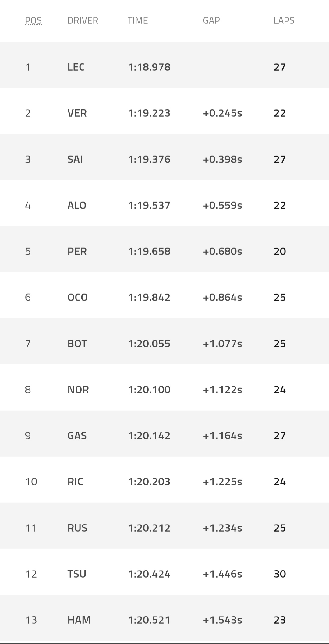
Task: Open the HAM driver entry
Action: pos(79,620)
